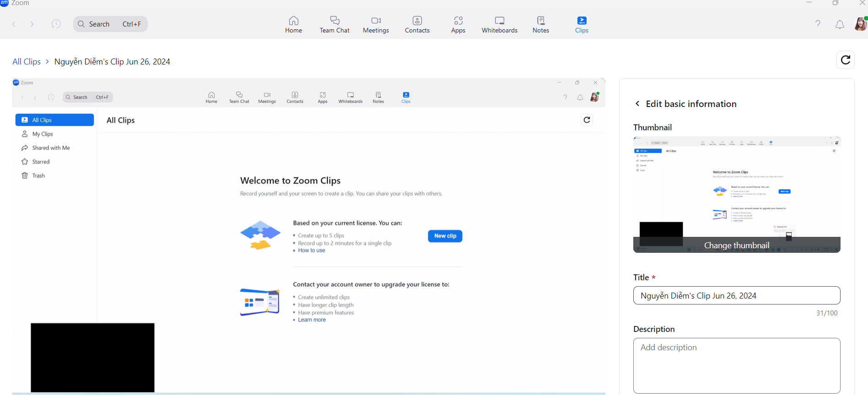The height and width of the screenshot is (395, 868).
Task: Open the Notes tab
Action: point(540,25)
